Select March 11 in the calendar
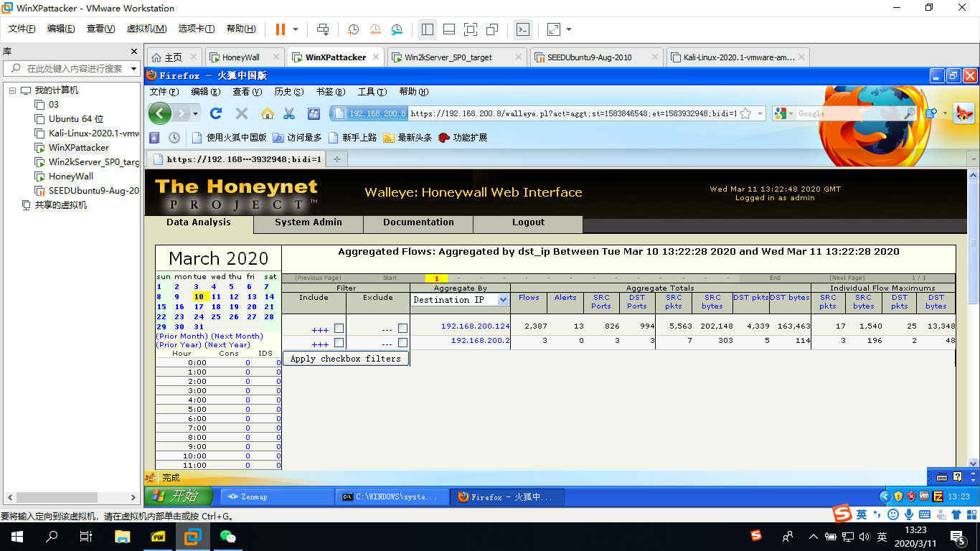This screenshot has width=980, height=551. click(216, 296)
